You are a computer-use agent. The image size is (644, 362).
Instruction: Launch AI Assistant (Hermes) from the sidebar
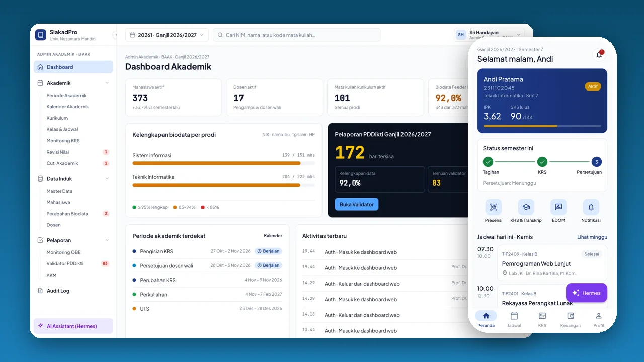(x=73, y=326)
